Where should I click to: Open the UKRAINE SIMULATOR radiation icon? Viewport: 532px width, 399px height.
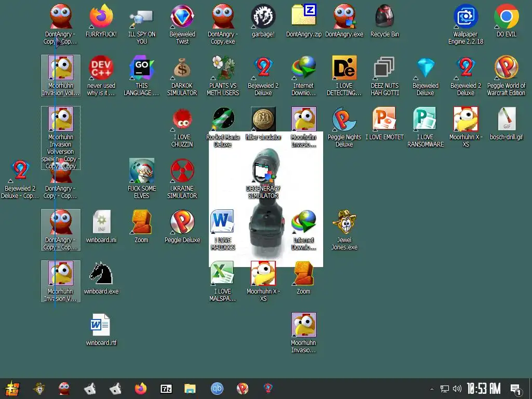182,179
